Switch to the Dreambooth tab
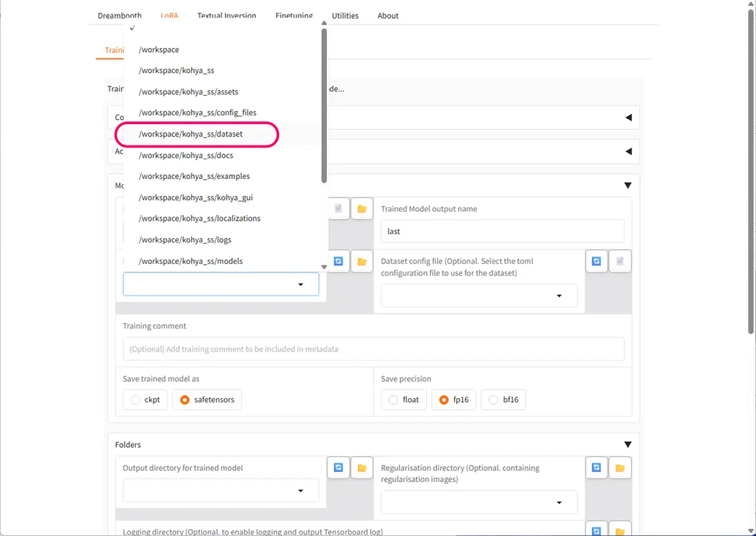The image size is (756, 536). [x=120, y=16]
